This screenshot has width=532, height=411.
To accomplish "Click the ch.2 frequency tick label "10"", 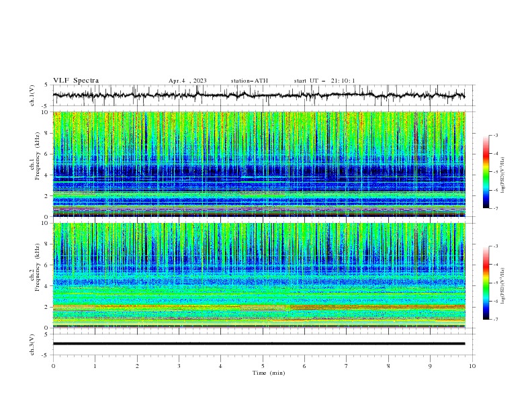I will 46,223.
